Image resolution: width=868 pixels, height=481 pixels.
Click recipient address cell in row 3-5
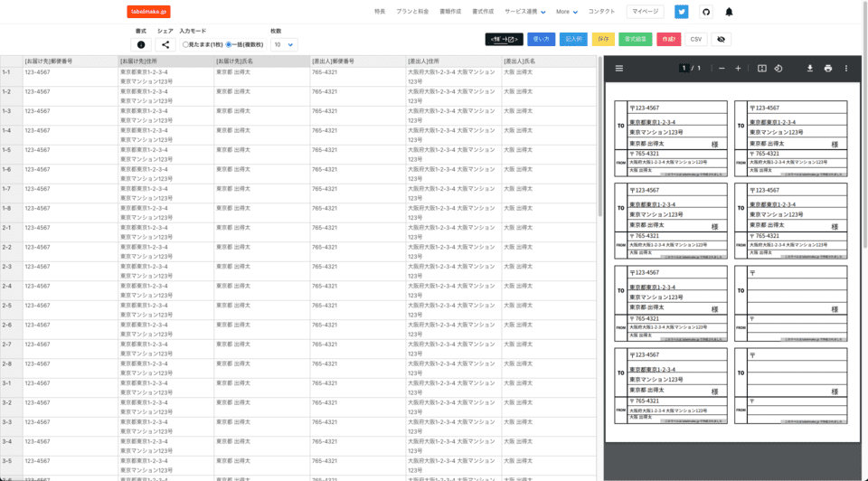click(166, 466)
